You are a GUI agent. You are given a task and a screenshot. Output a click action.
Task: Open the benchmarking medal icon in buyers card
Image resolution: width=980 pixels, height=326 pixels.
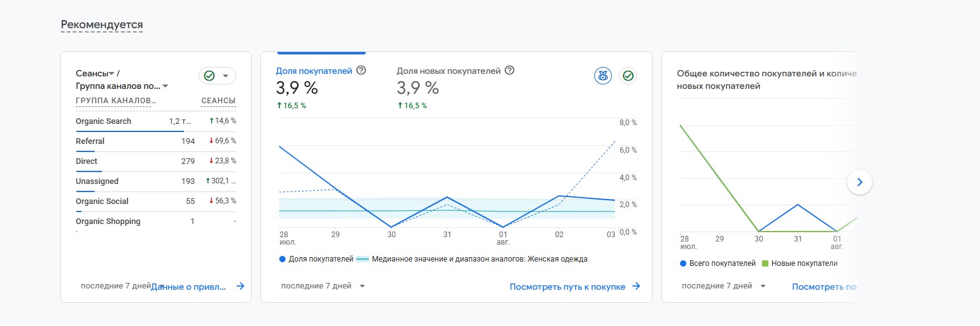(602, 76)
